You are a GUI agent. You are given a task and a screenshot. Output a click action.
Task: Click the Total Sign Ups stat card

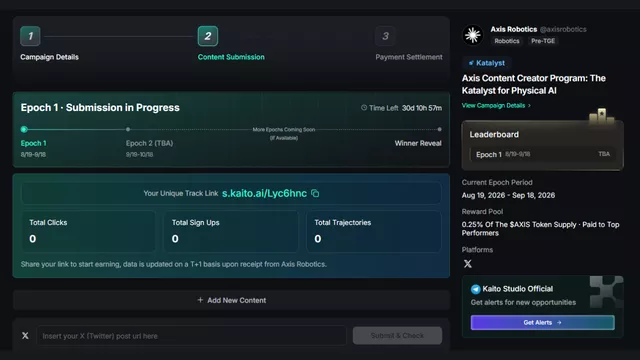231,231
